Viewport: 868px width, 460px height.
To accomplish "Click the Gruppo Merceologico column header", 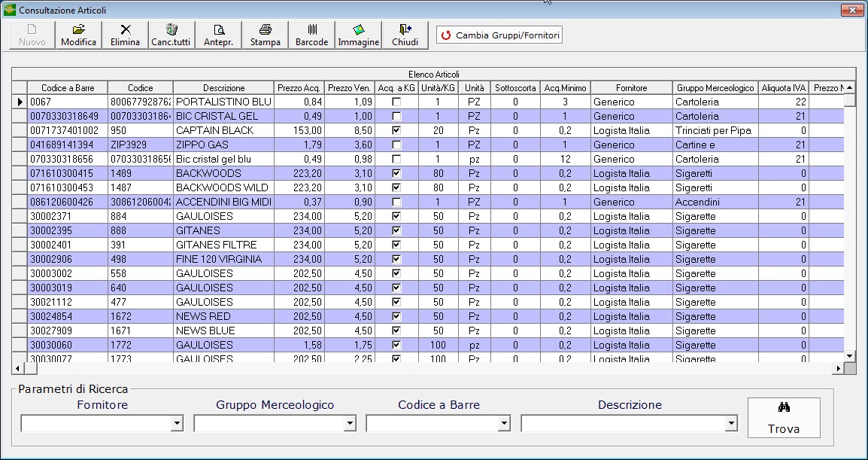I will pos(715,87).
